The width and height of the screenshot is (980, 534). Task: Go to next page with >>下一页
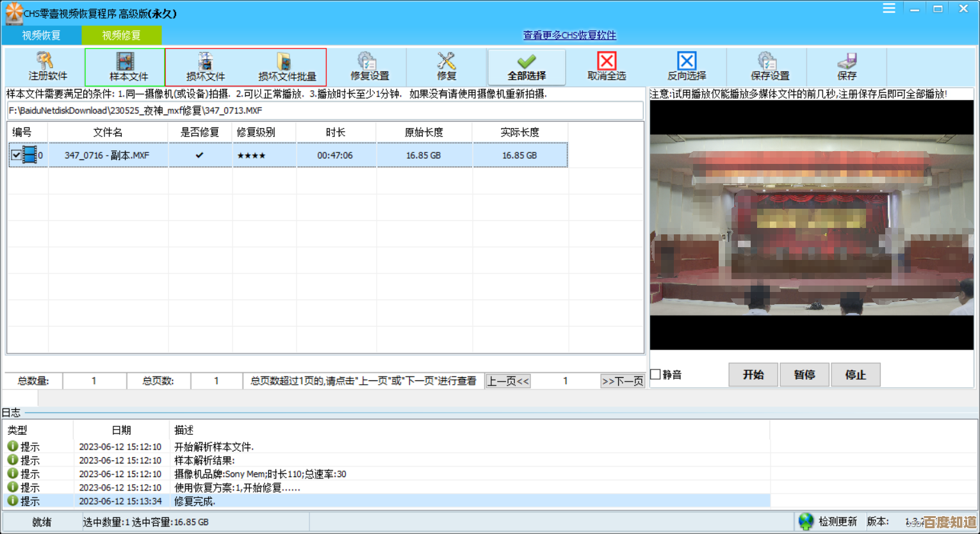[x=622, y=381]
